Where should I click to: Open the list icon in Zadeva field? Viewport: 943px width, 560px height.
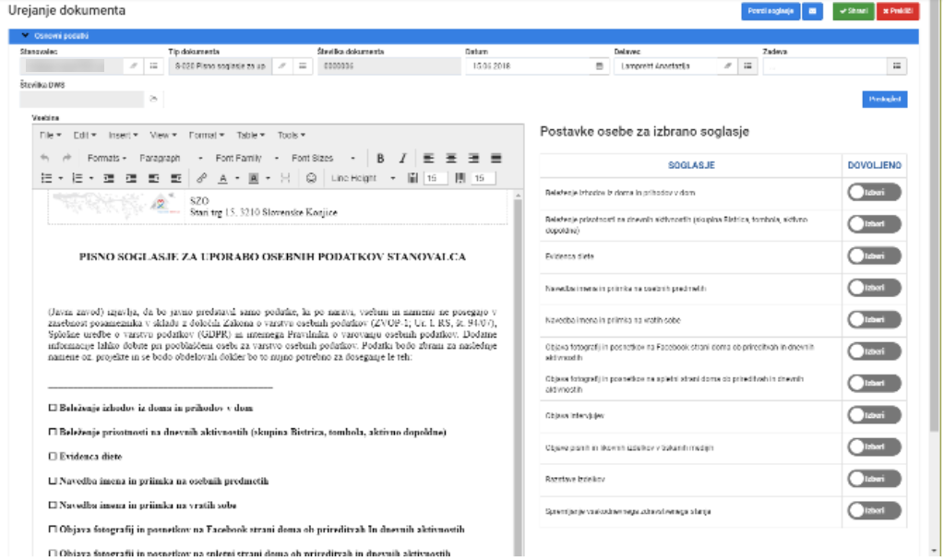click(x=897, y=66)
